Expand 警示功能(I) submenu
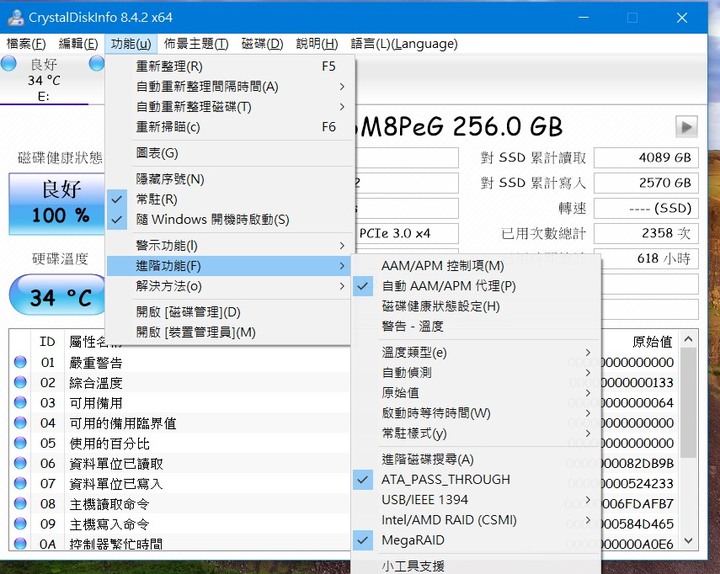Screen dimensions: 720x574 (x=230, y=246)
